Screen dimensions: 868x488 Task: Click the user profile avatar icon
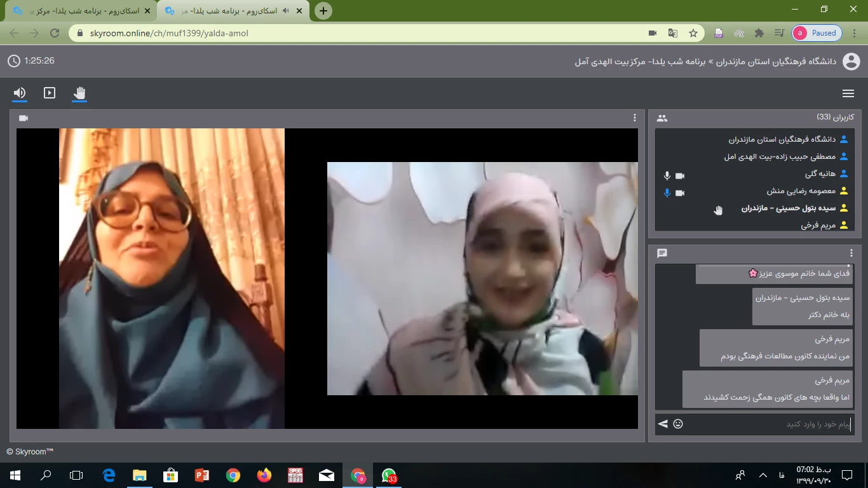tap(851, 61)
